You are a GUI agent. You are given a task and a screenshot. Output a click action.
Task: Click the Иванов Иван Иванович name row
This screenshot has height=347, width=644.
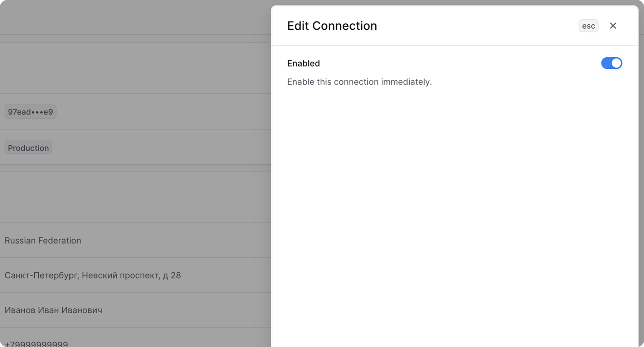point(53,310)
